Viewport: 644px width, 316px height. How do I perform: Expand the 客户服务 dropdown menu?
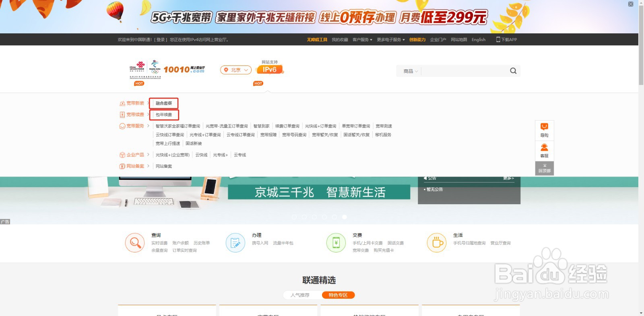[x=362, y=39]
